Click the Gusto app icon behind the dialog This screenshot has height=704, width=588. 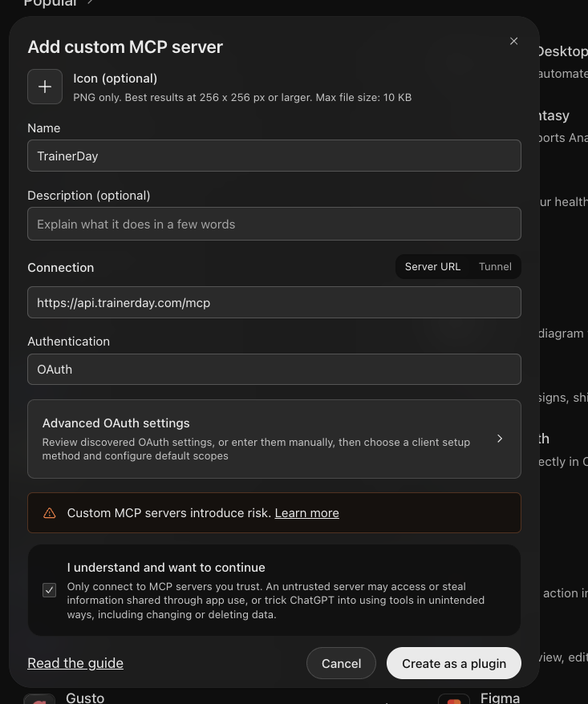click(x=39, y=698)
